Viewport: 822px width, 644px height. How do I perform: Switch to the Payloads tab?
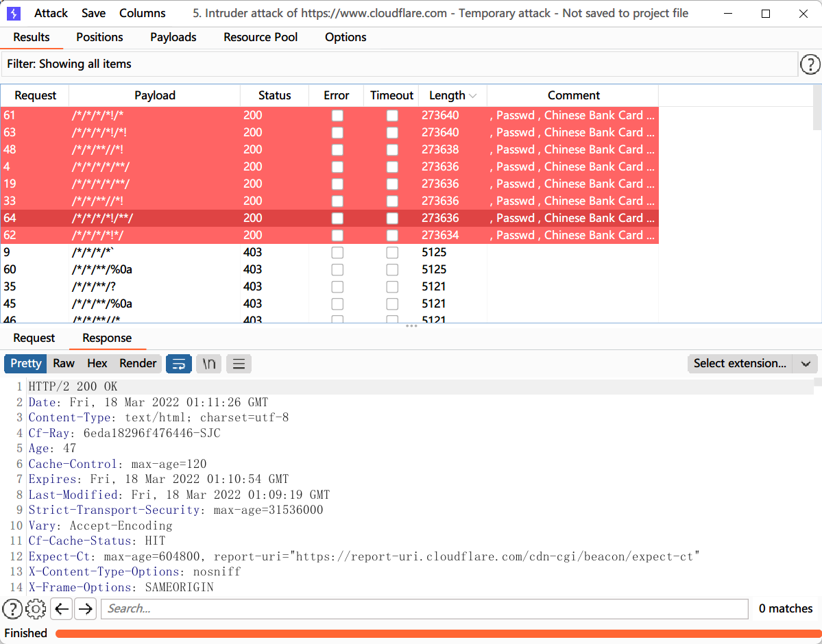coord(173,37)
